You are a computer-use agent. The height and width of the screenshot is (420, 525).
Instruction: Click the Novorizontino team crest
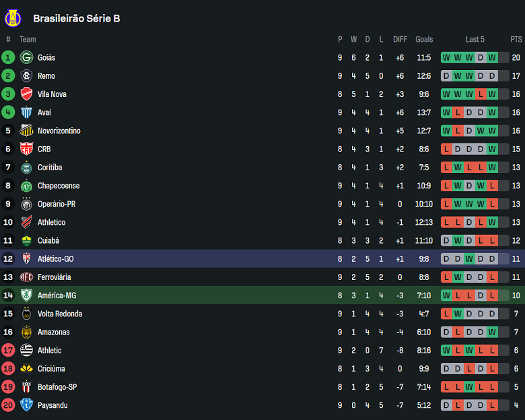(26, 131)
